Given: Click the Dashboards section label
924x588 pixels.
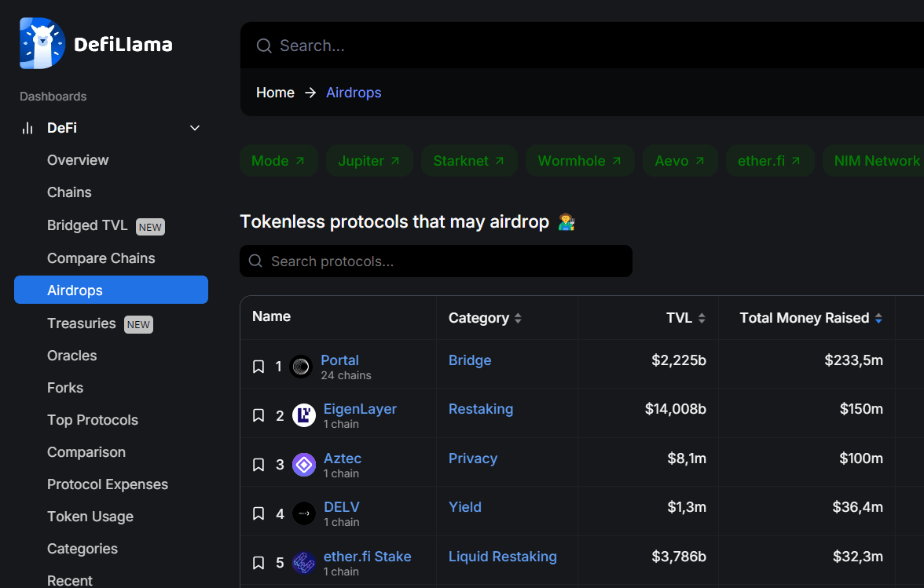Looking at the screenshot, I should (x=53, y=97).
